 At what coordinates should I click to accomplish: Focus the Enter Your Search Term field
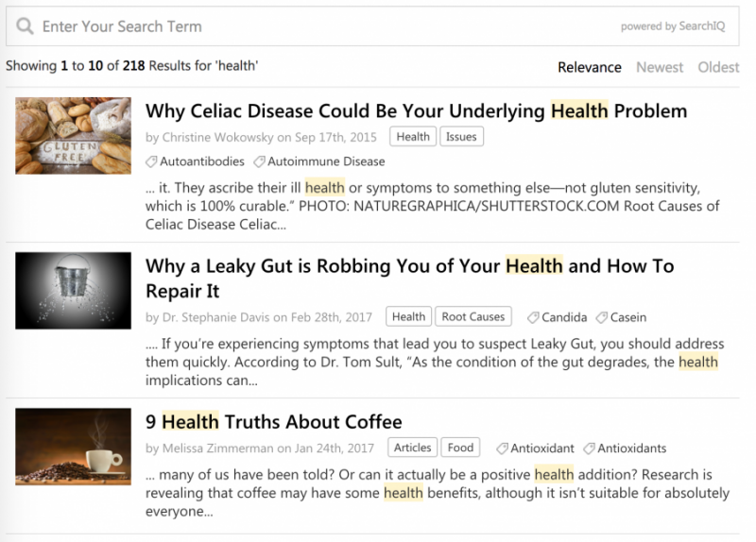click(x=372, y=26)
